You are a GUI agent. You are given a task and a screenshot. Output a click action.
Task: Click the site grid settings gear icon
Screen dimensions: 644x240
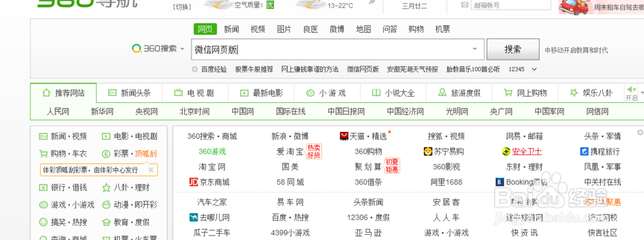(x=639, y=132)
